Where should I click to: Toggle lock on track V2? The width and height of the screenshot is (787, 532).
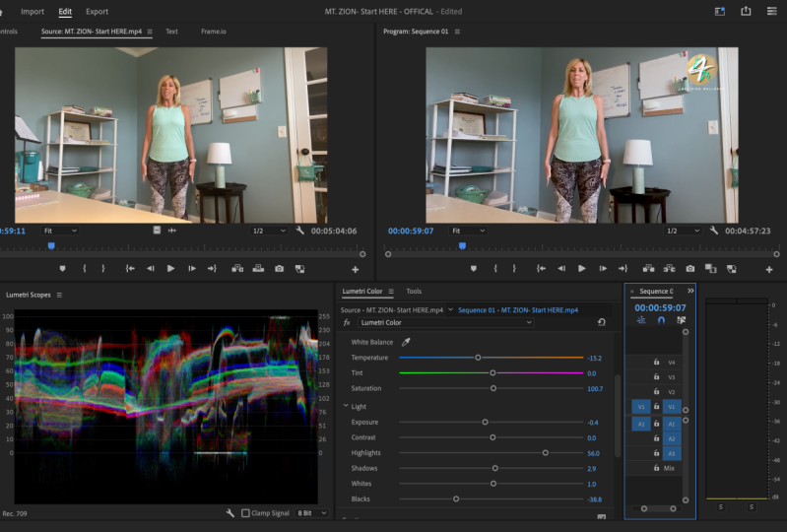656,391
